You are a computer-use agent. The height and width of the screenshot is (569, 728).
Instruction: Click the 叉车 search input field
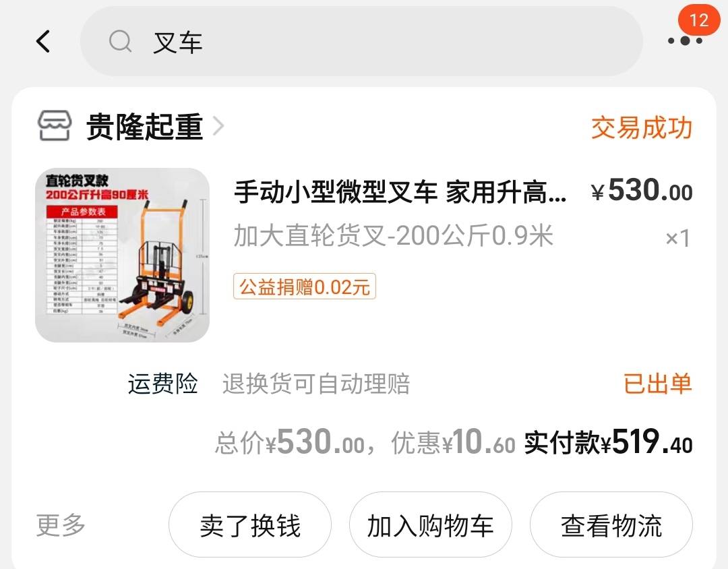361,41
